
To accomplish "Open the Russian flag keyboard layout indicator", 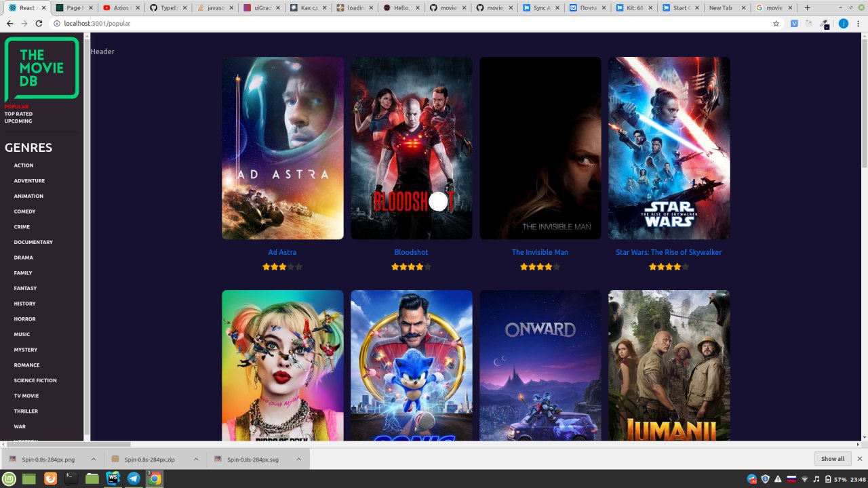I will 791,479.
